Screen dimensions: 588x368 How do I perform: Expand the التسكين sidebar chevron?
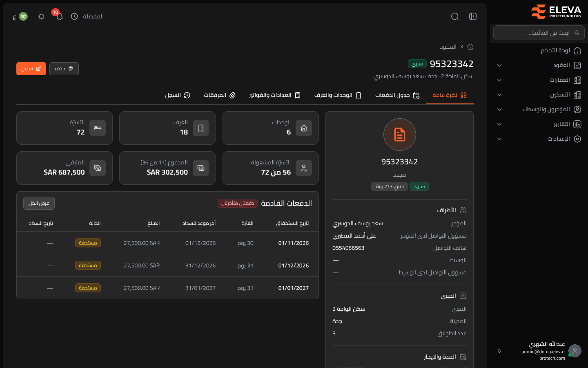point(499,95)
